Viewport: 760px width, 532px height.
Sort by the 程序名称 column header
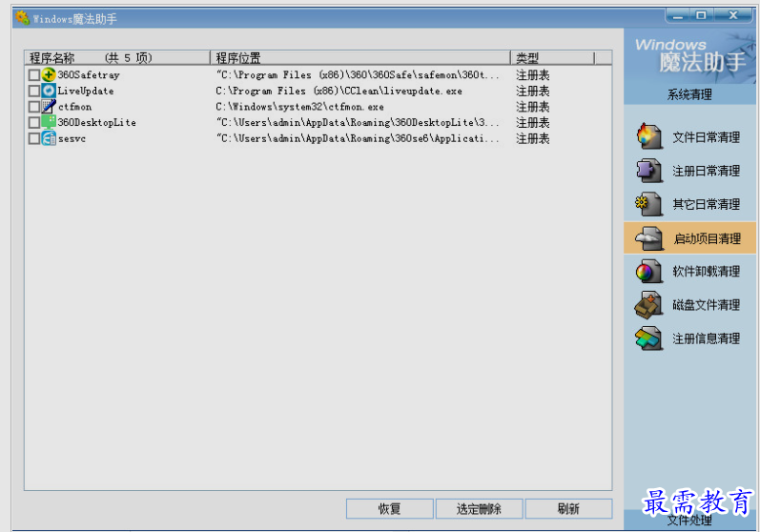coord(117,57)
